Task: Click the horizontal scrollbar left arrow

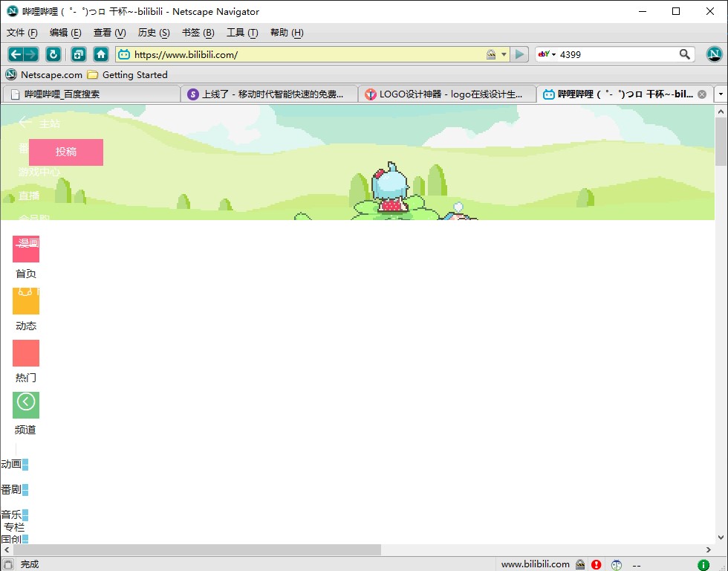Action: coord(6,549)
